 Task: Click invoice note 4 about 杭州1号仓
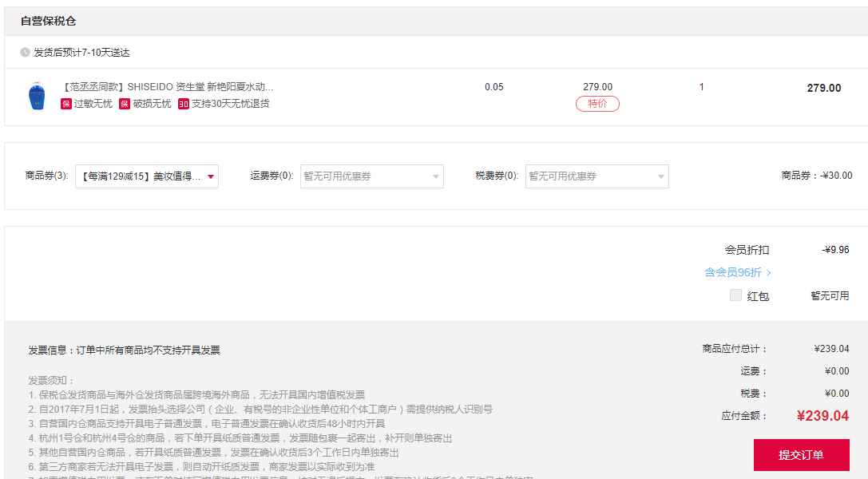click(240, 438)
